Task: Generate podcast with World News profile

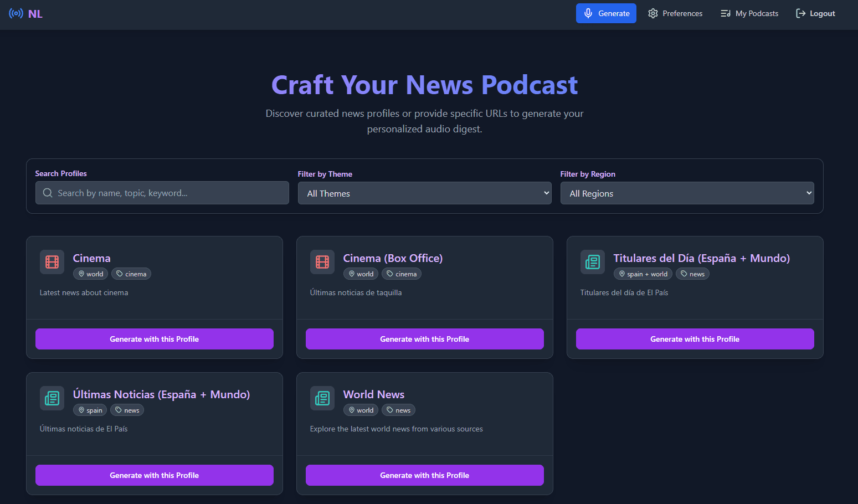Action: point(424,475)
